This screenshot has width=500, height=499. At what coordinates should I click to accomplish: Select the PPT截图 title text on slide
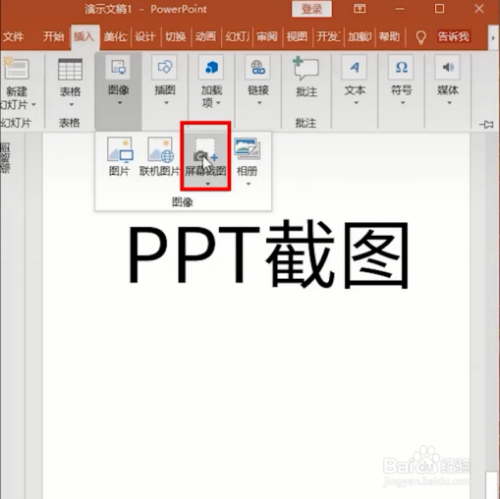pos(269,255)
